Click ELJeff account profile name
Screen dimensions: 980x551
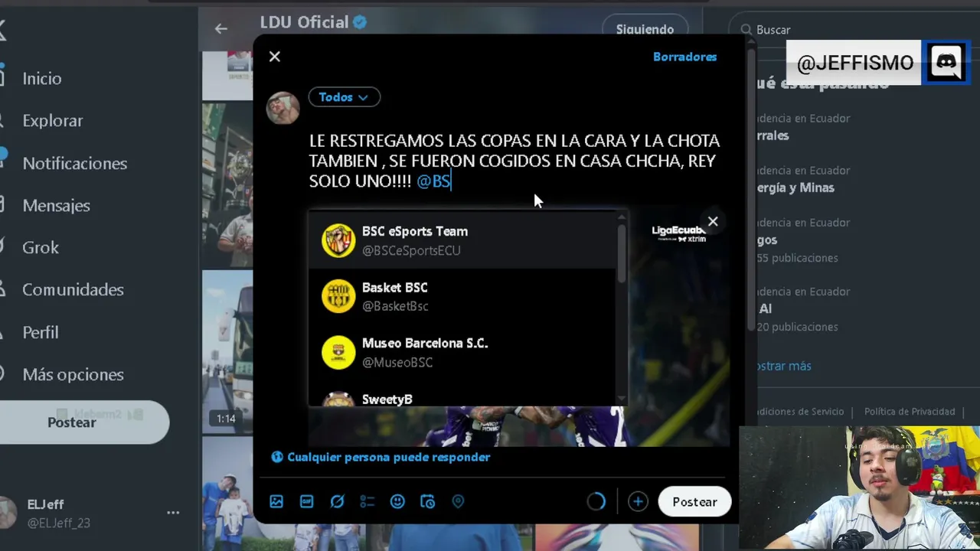(x=45, y=504)
